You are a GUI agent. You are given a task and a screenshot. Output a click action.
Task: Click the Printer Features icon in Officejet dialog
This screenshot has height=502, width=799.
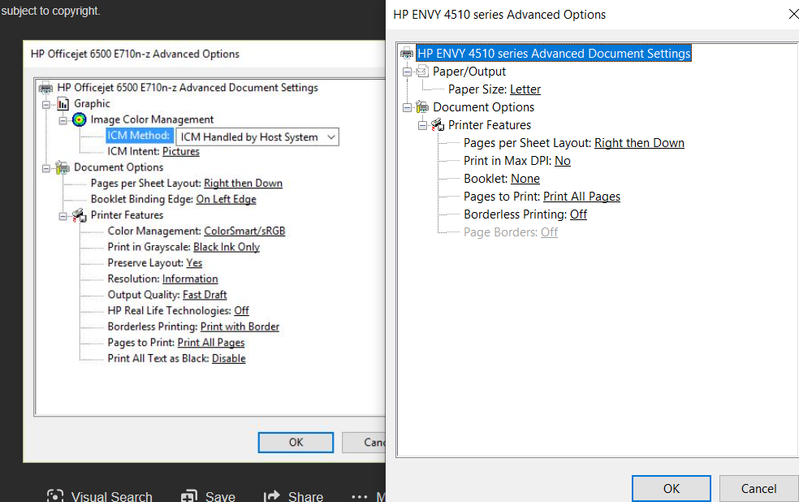(79, 215)
